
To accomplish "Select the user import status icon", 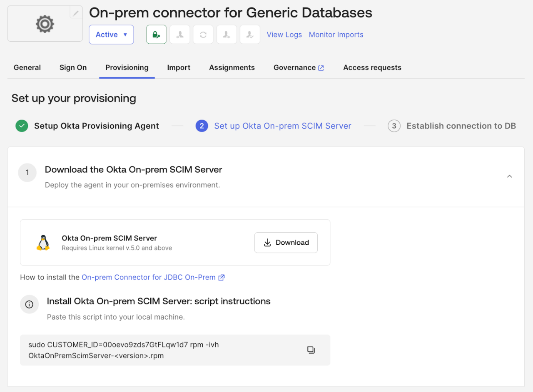I will 179,34.
